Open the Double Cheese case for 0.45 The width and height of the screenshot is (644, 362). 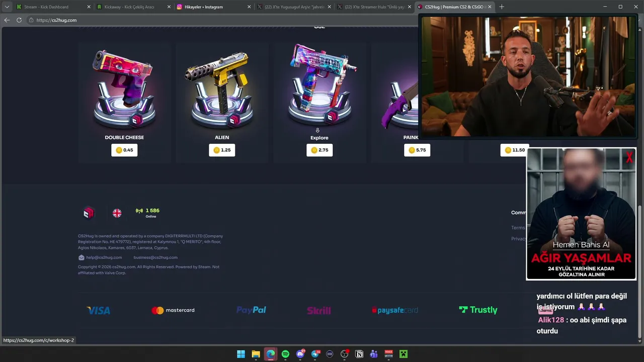(x=124, y=150)
